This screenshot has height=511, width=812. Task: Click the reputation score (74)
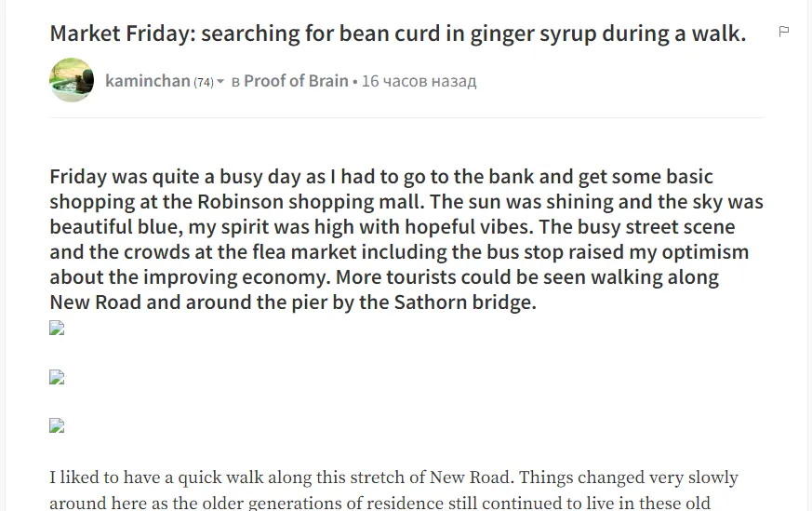(204, 82)
